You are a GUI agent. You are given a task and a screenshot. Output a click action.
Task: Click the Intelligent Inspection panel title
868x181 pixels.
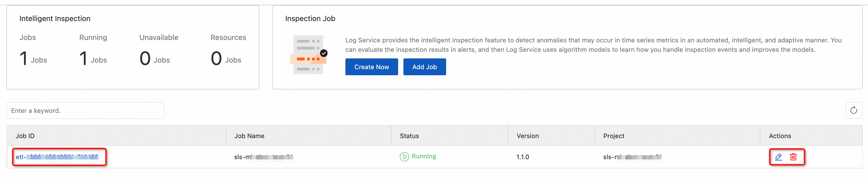click(x=55, y=18)
